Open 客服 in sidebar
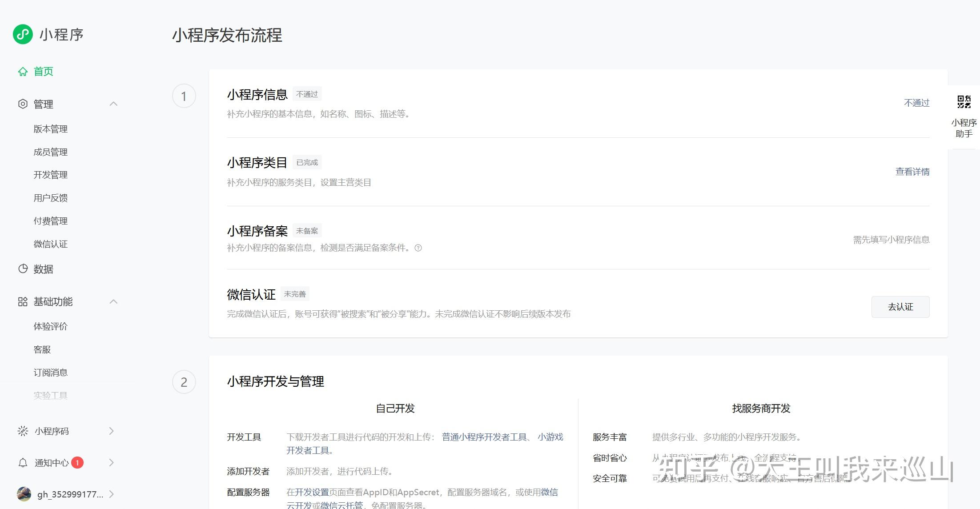 click(x=42, y=349)
